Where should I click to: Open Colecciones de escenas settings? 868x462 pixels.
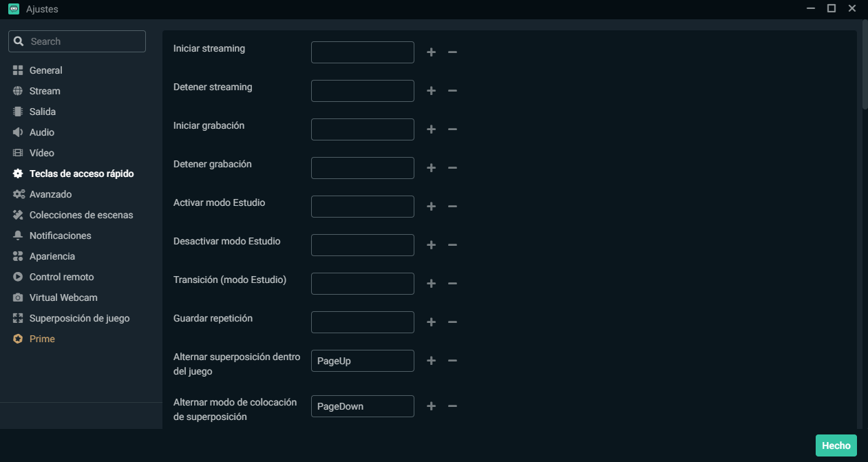[x=81, y=214]
